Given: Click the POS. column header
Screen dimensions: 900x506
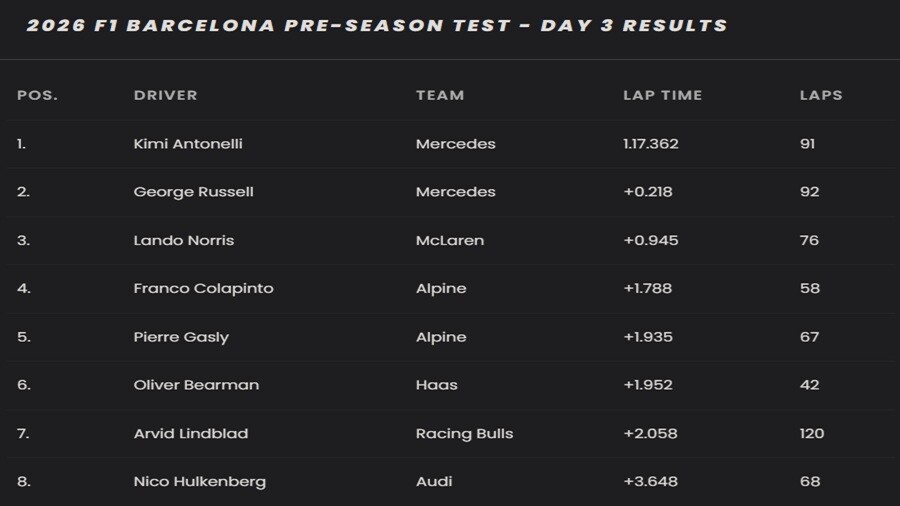Looking at the screenshot, I should (x=37, y=95).
